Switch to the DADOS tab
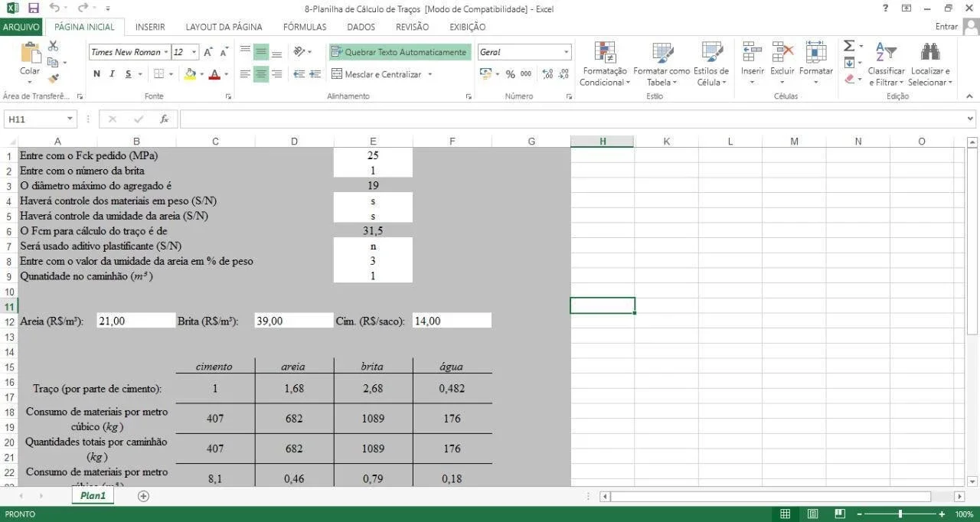This screenshot has height=522, width=980. pos(361,27)
